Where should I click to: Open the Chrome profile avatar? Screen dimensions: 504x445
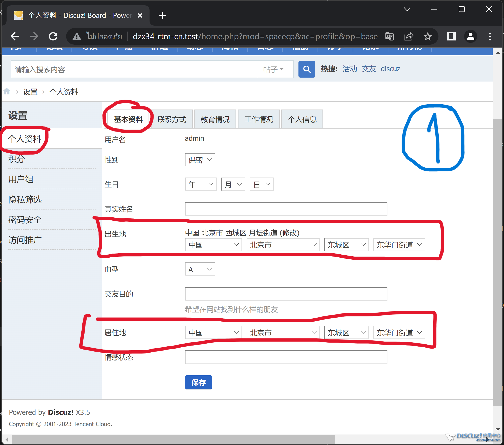470,37
